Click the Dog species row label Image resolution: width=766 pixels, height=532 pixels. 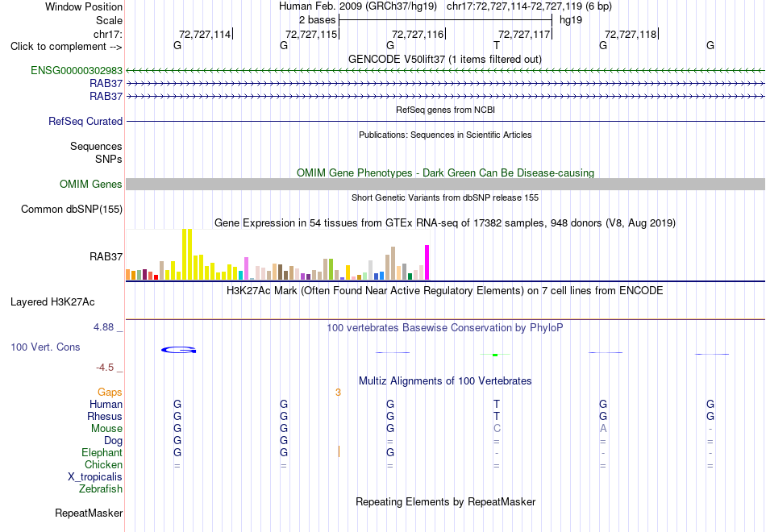114,441
